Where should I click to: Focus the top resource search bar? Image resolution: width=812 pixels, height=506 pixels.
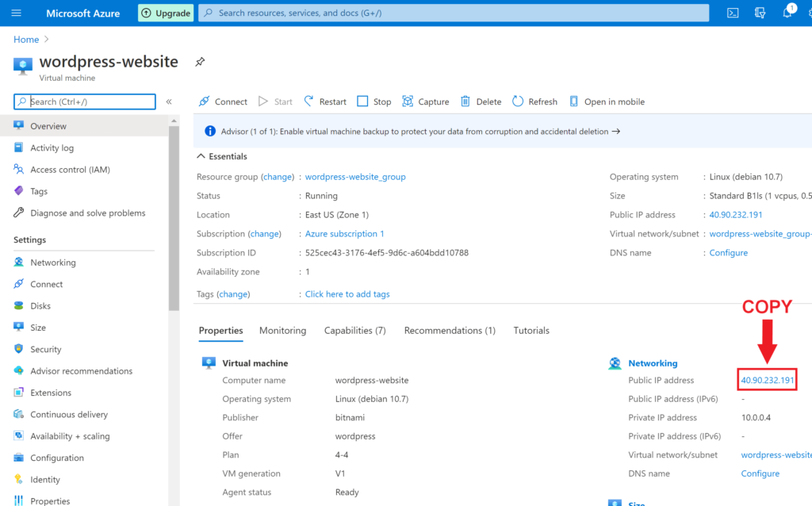[454, 13]
